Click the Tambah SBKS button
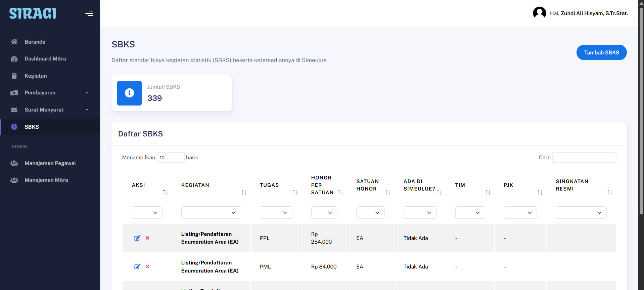The width and height of the screenshot is (644, 290). click(x=601, y=52)
